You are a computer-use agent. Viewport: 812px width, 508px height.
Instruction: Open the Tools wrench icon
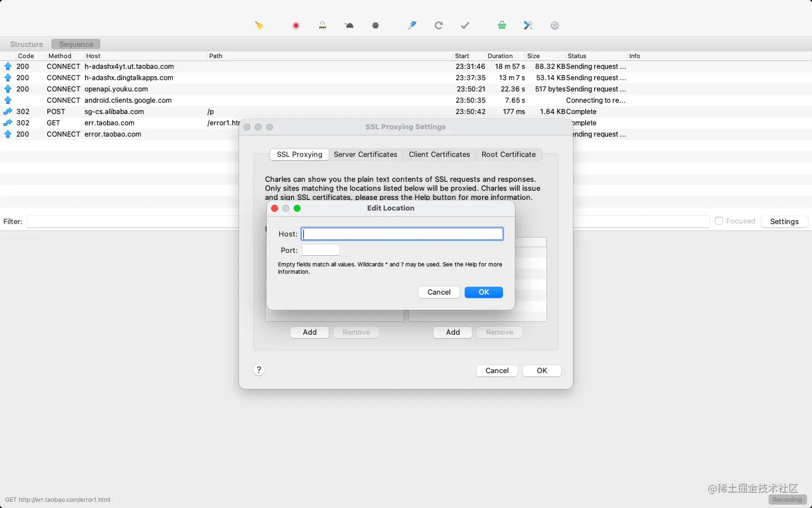point(528,25)
